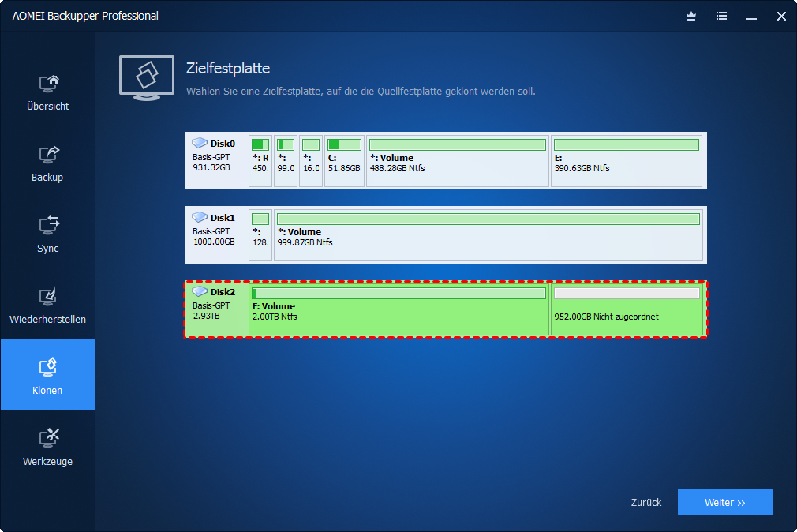Screen dimensions: 797x532
Task: Click the Sync menu label
Action: [x=48, y=248]
